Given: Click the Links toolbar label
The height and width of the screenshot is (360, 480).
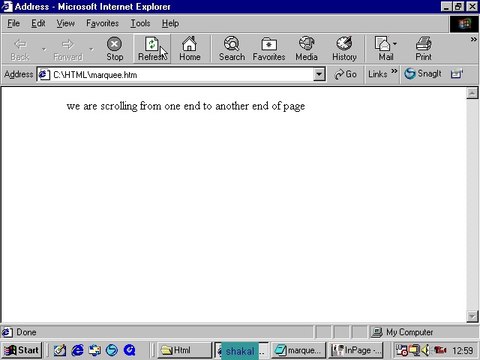Looking at the screenshot, I should point(378,74).
